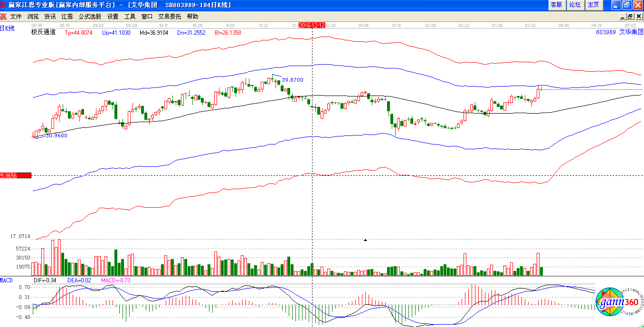Restore down the main application window
Screen dimensions: 644x327
click(627, 5)
